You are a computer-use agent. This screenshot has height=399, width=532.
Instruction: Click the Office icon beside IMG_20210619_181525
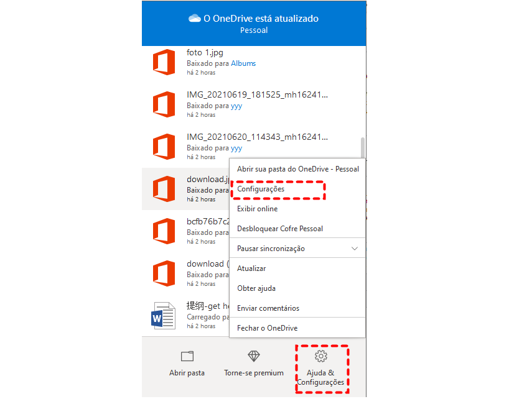164,104
